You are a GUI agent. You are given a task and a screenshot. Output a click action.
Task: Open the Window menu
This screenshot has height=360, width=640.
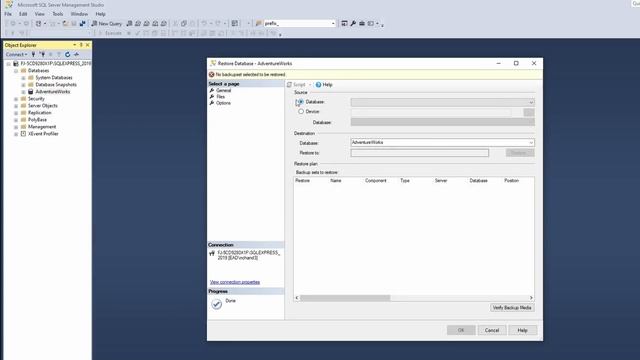pyautogui.click(x=79, y=14)
